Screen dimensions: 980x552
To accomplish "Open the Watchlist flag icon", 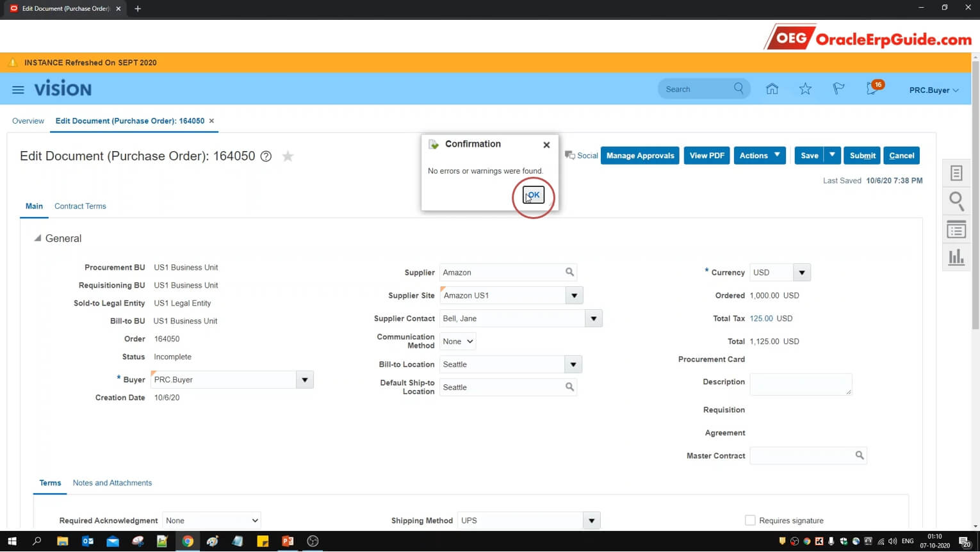I will (838, 89).
